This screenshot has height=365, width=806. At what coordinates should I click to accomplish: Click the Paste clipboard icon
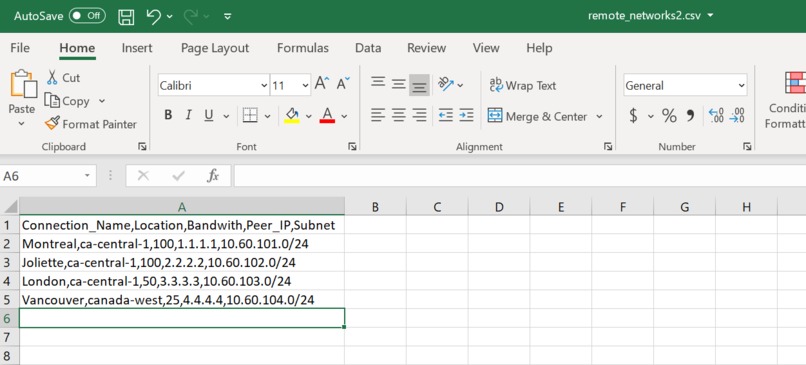pos(23,84)
